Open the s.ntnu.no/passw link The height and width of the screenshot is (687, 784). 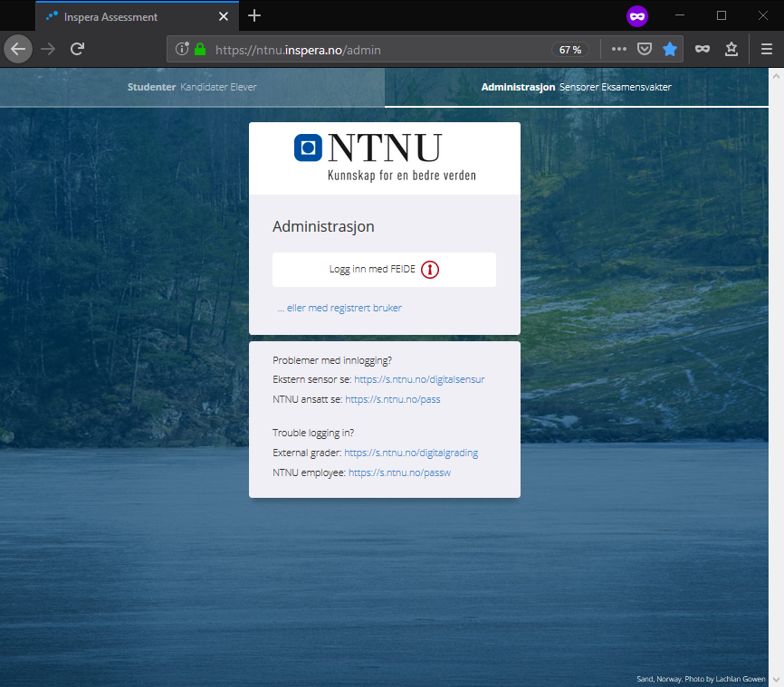[x=399, y=473]
